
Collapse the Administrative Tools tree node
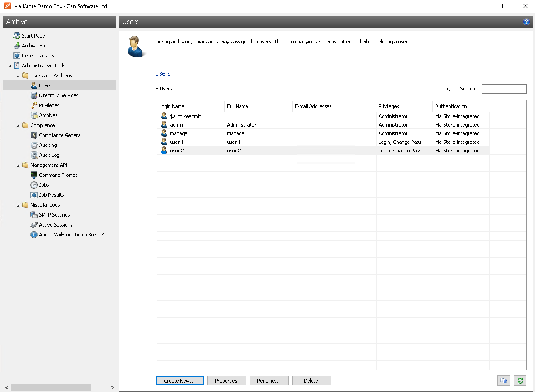[9, 66]
